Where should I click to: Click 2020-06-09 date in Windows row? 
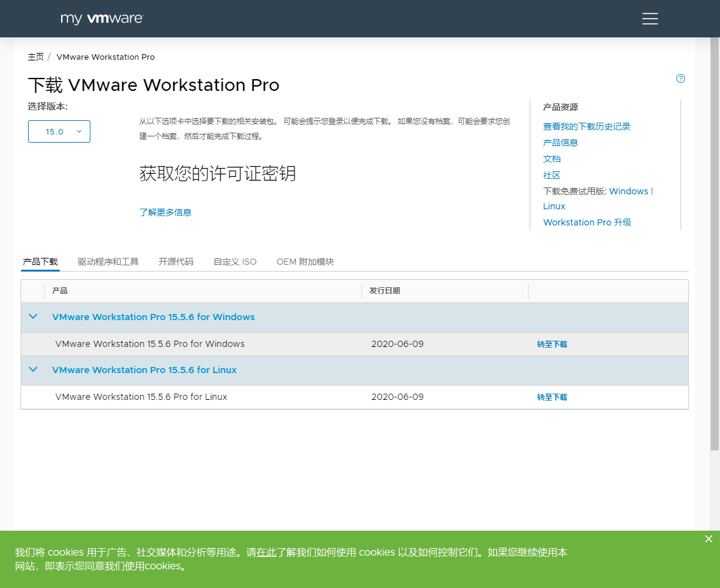tap(398, 344)
